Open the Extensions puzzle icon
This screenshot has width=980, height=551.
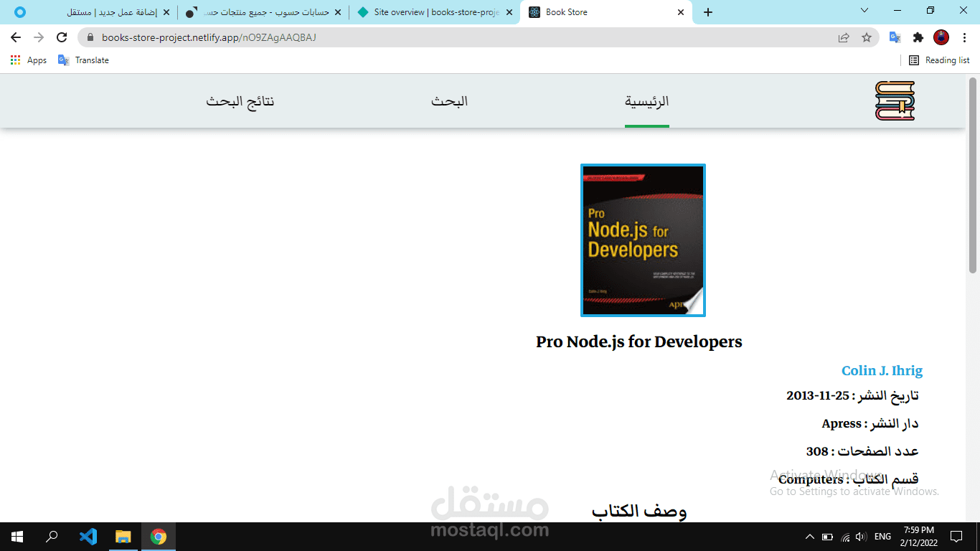(x=918, y=37)
